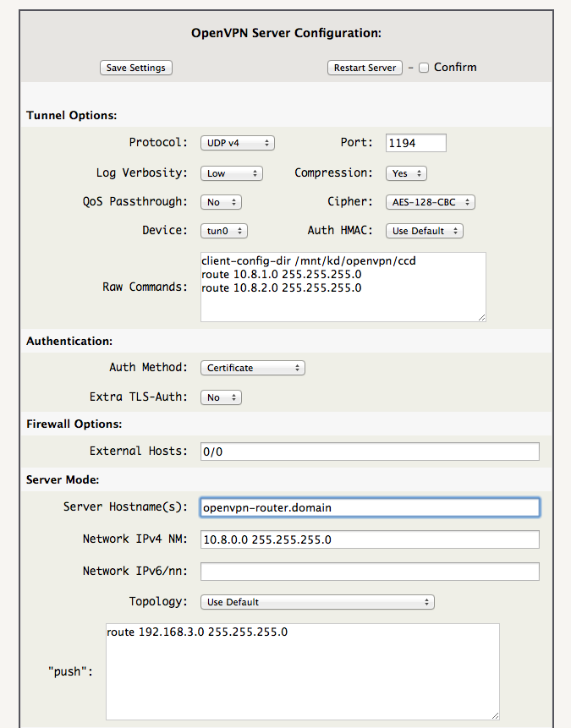Click the Authentication section heading
The image size is (571, 728).
69,342
